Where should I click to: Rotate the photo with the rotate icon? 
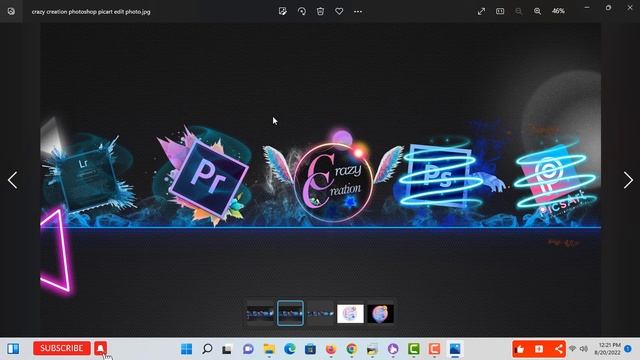(x=302, y=11)
